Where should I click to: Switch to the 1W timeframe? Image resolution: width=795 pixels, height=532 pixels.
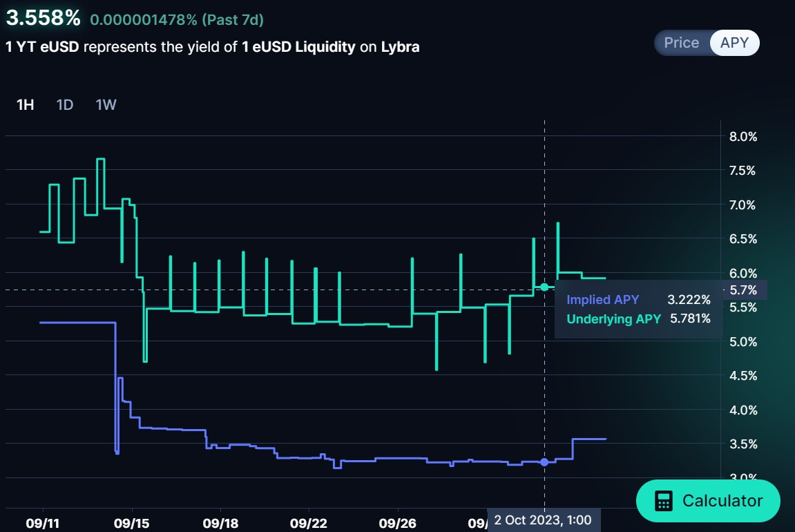(106, 104)
